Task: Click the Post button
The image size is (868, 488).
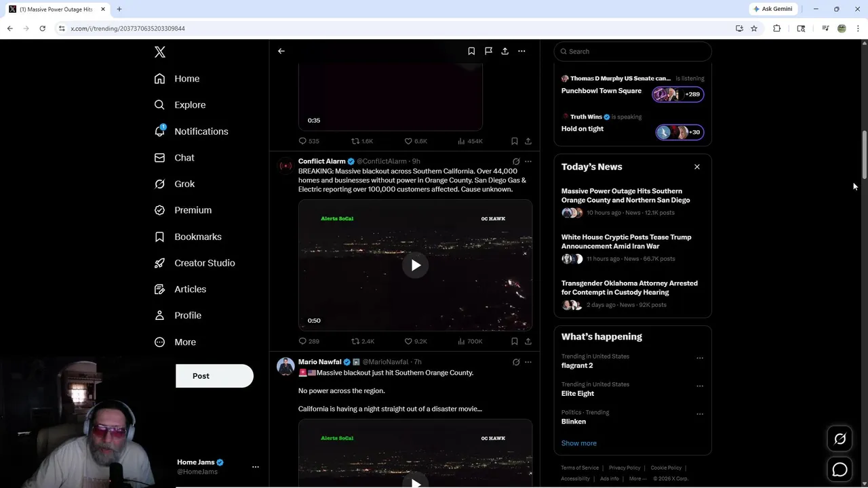Action: coord(214,376)
